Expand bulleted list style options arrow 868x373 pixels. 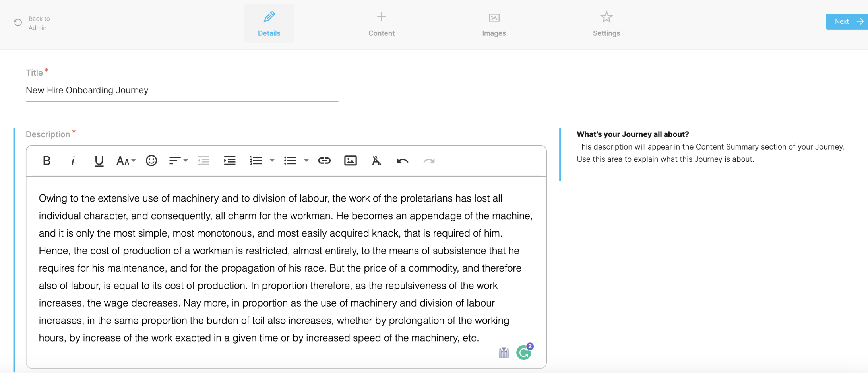[x=306, y=161]
